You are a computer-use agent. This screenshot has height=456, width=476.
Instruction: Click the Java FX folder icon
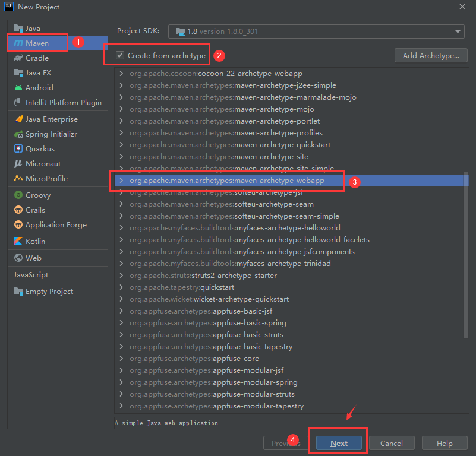pos(18,73)
